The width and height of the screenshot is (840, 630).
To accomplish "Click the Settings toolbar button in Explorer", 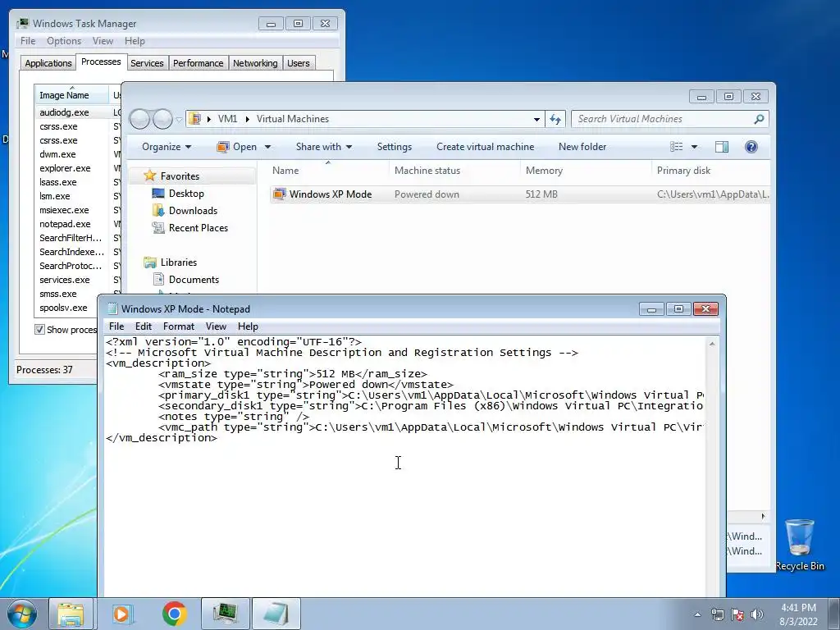I will point(395,147).
